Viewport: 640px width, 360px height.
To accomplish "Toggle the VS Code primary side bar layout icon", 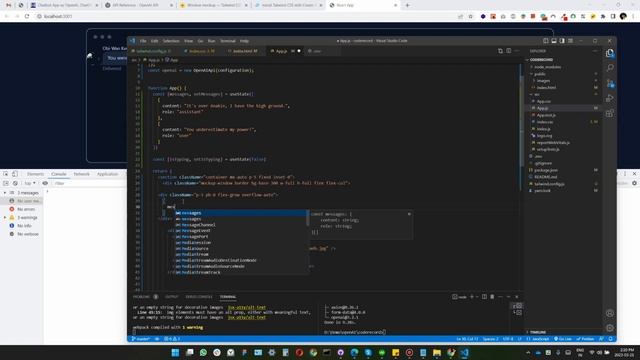I will 546,41.
